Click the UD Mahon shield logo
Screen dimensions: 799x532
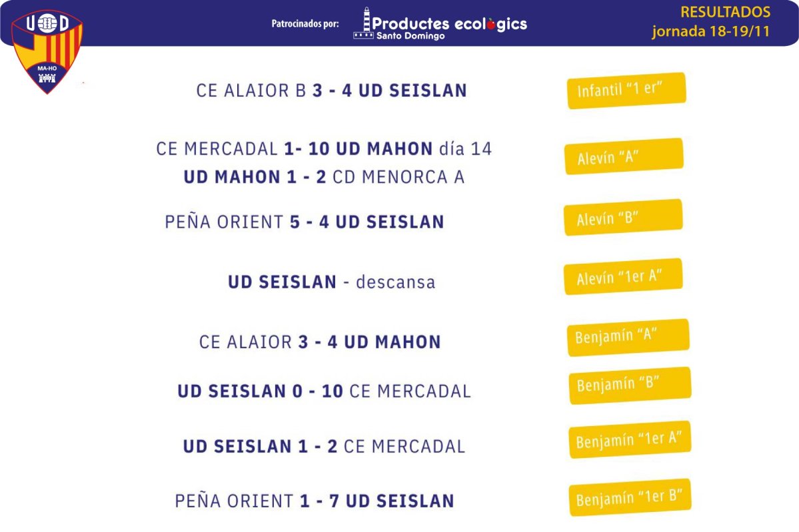tap(47, 52)
